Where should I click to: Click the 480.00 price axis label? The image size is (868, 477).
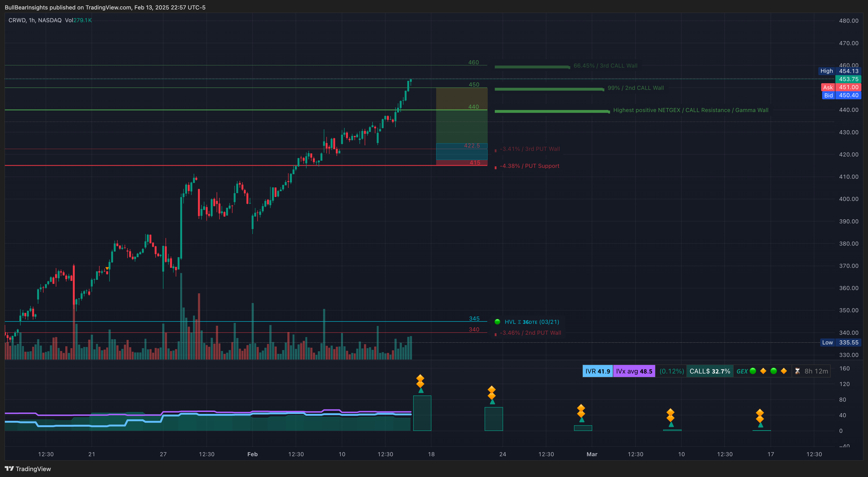[848, 21]
